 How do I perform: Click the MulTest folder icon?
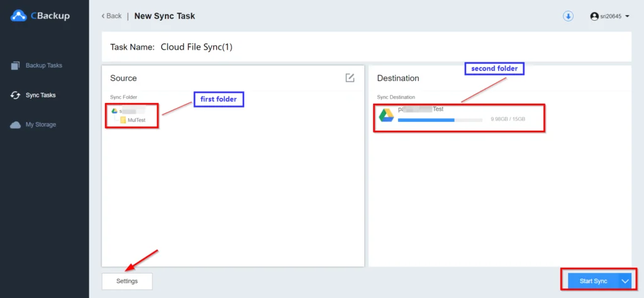coord(123,120)
